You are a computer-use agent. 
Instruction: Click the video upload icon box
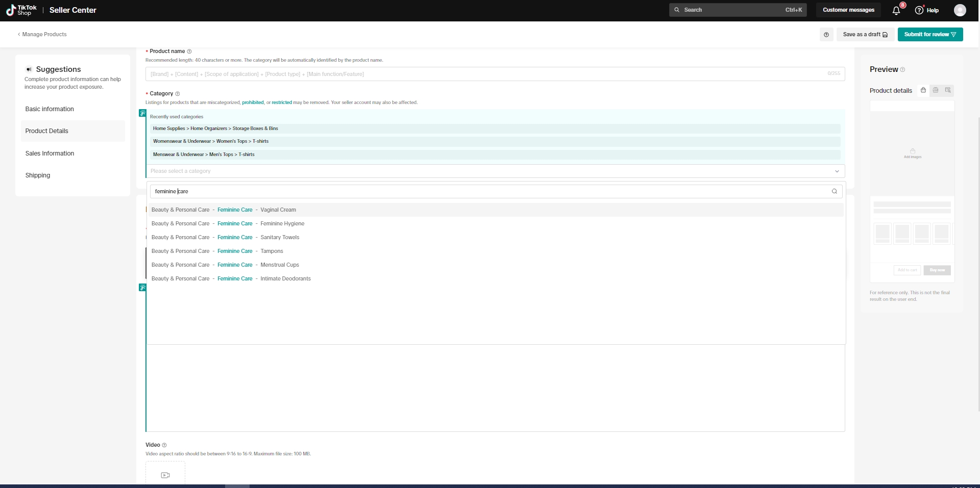(165, 475)
